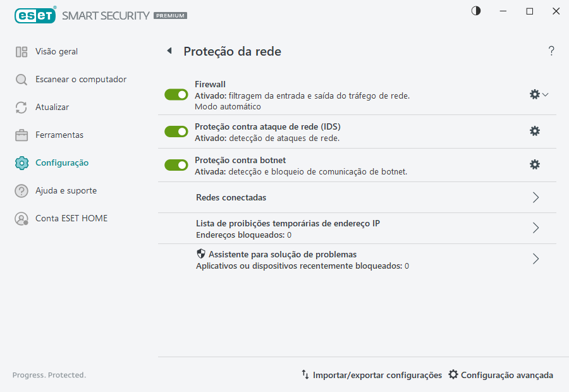
Task: Select the Escanear o computador magnifier icon
Action: tap(20, 80)
